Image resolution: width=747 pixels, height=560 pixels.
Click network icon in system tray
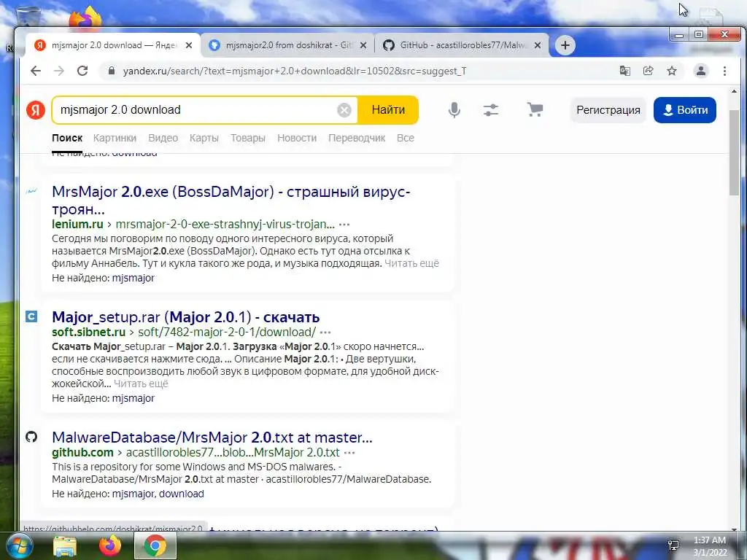point(673,545)
